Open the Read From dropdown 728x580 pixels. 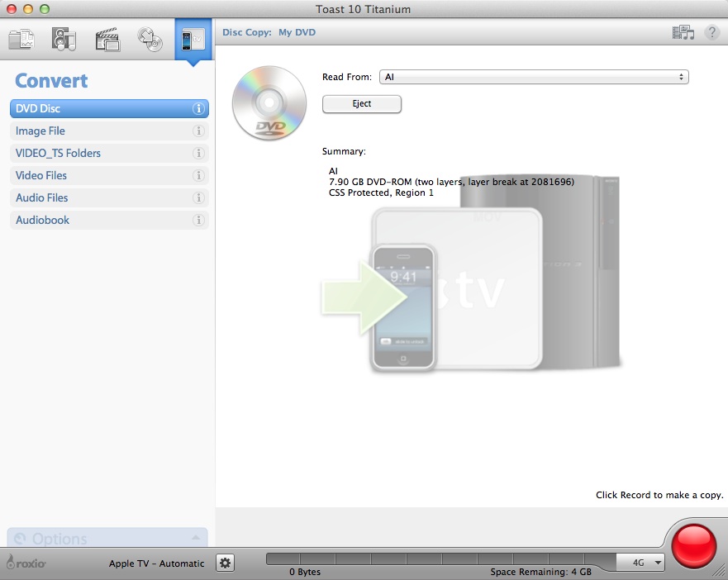(534, 77)
